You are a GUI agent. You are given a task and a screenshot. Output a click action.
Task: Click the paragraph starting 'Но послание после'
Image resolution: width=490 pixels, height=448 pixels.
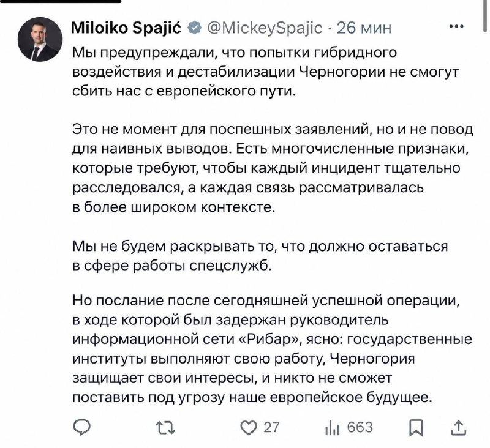tap(272, 349)
